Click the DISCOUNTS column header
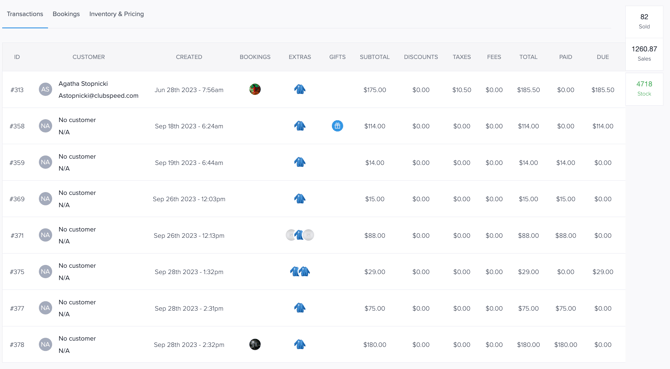 pyautogui.click(x=421, y=57)
